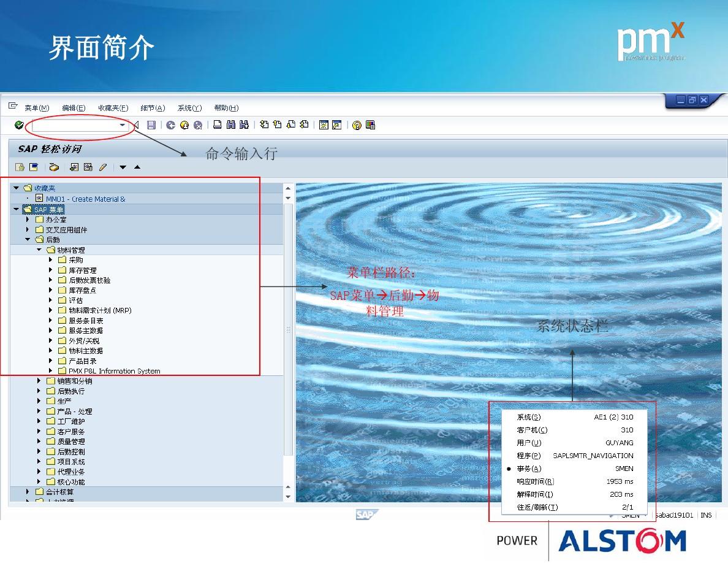
Task: Open the 编辑(E) menu
Action: coord(74,108)
